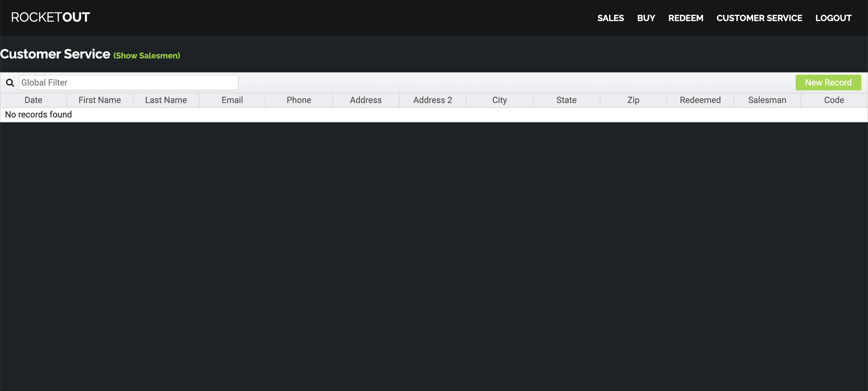
Task: Sort by the Date column header
Action: 33,100
